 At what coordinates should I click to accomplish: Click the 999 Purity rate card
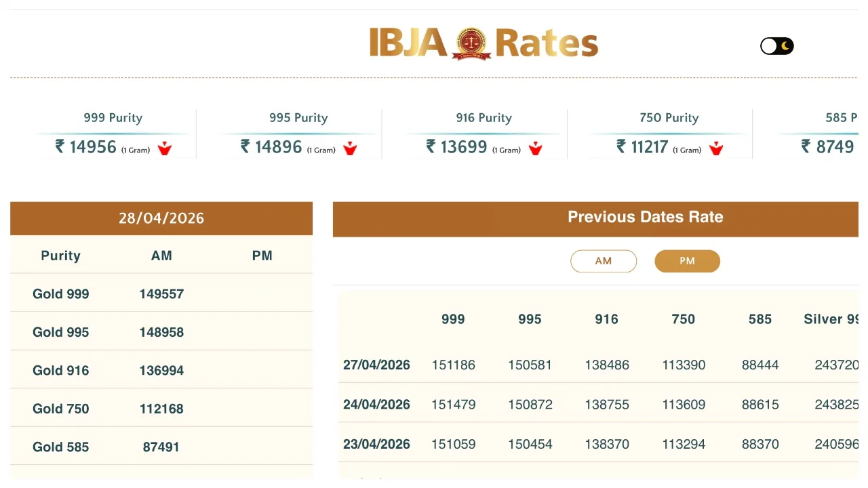click(x=113, y=135)
